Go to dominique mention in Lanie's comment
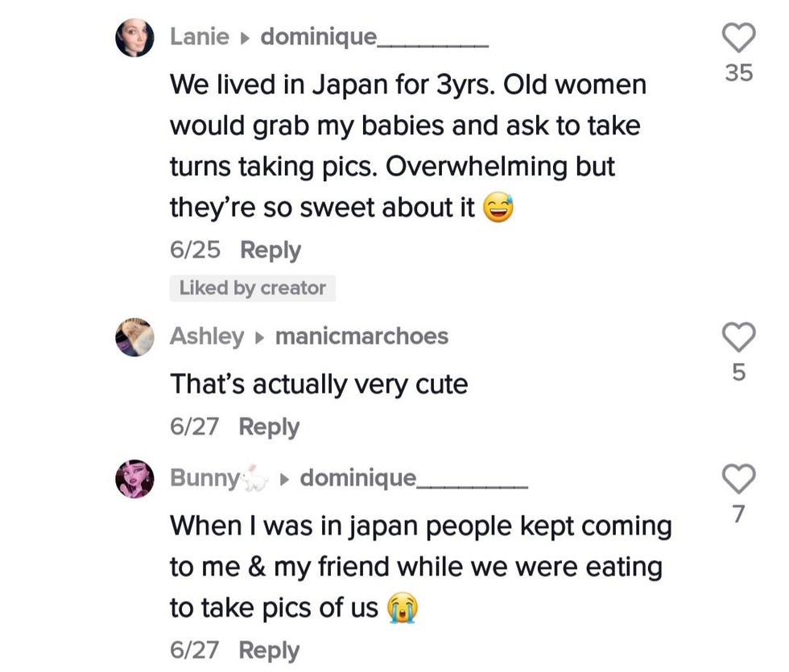 click(374, 37)
